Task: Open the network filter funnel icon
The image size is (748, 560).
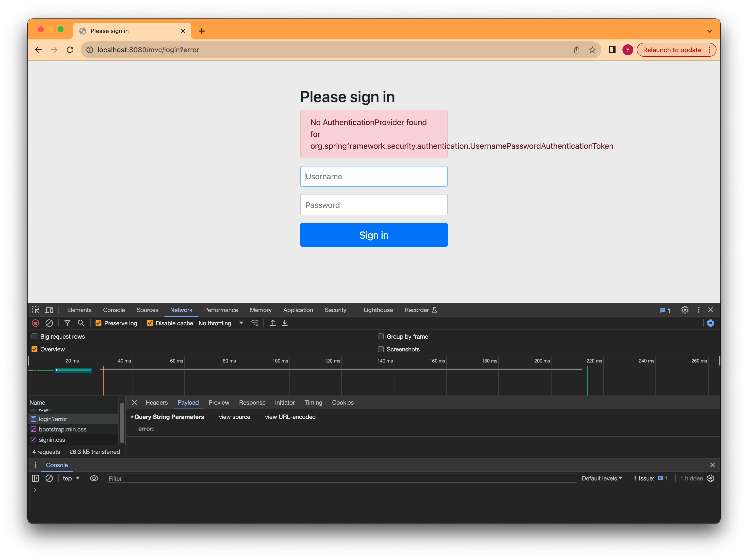Action: (x=67, y=323)
